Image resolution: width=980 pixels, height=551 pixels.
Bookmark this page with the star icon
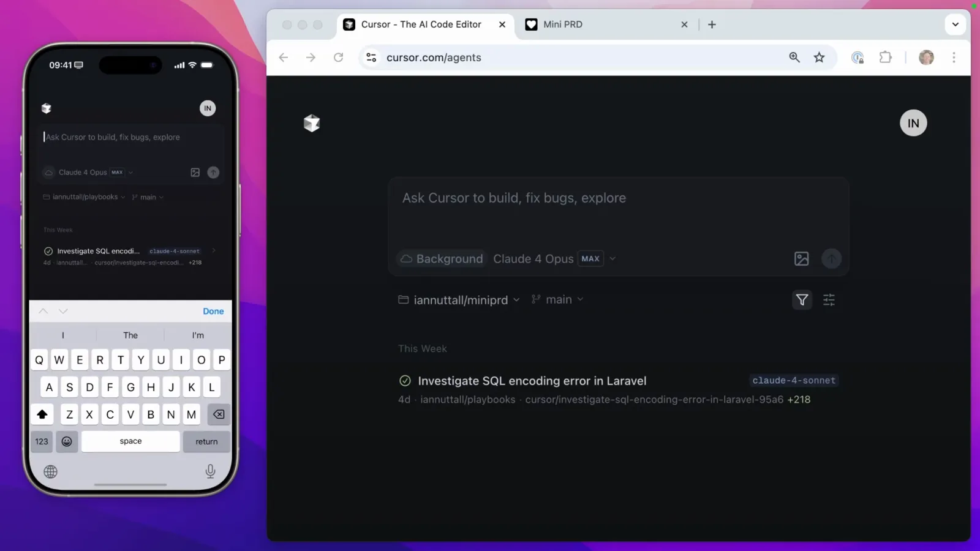[x=819, y=58]
